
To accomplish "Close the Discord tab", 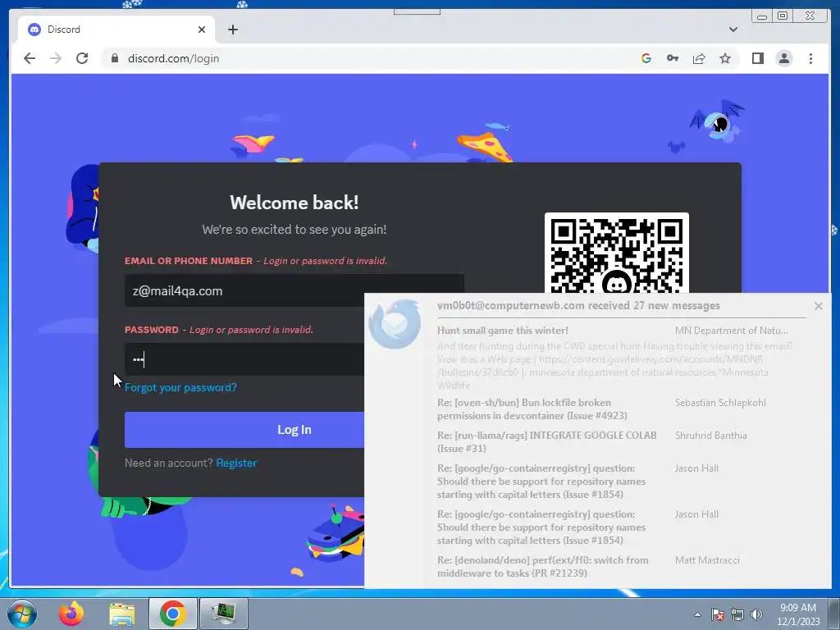I will [202, 30].
